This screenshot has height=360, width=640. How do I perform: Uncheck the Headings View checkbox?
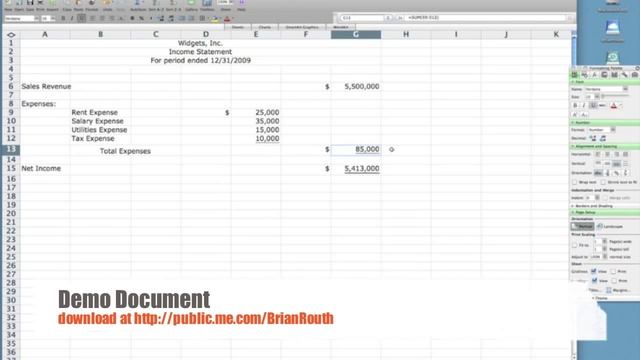(594, 280)
